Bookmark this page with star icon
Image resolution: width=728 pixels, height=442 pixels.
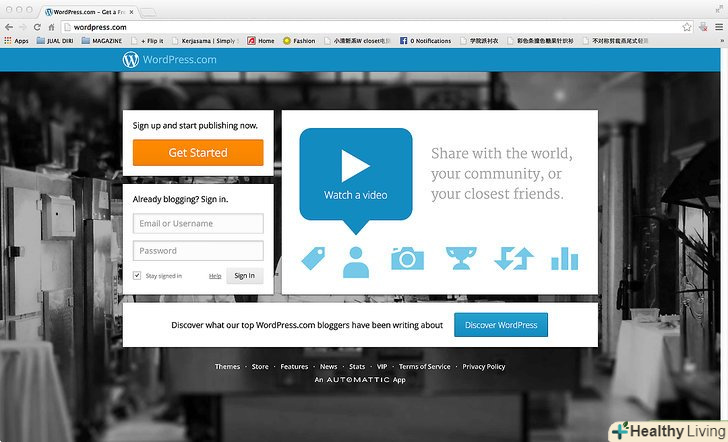click(687, 27)
